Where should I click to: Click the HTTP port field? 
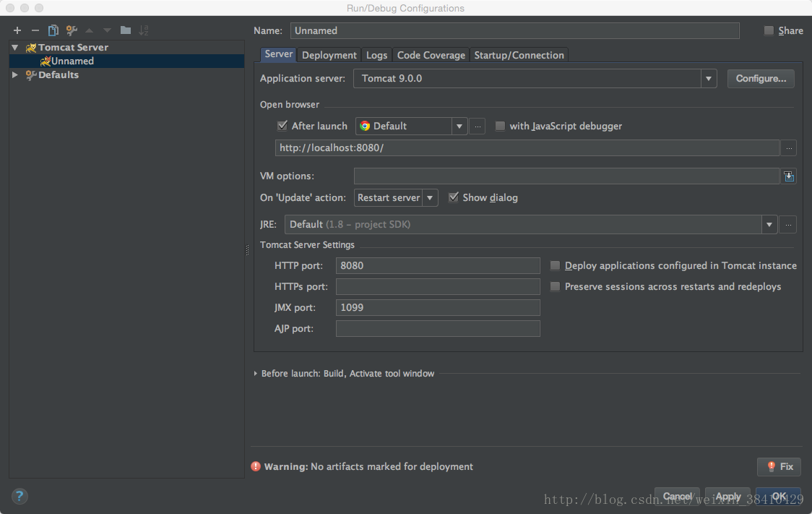pos(438,266)
